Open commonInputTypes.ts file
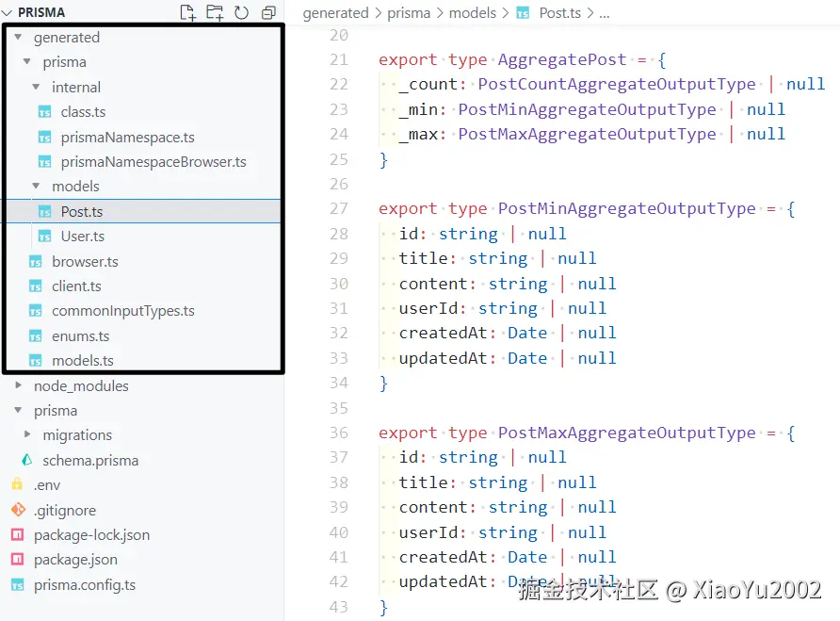The image size is (840, 621). tap(122, 311)
